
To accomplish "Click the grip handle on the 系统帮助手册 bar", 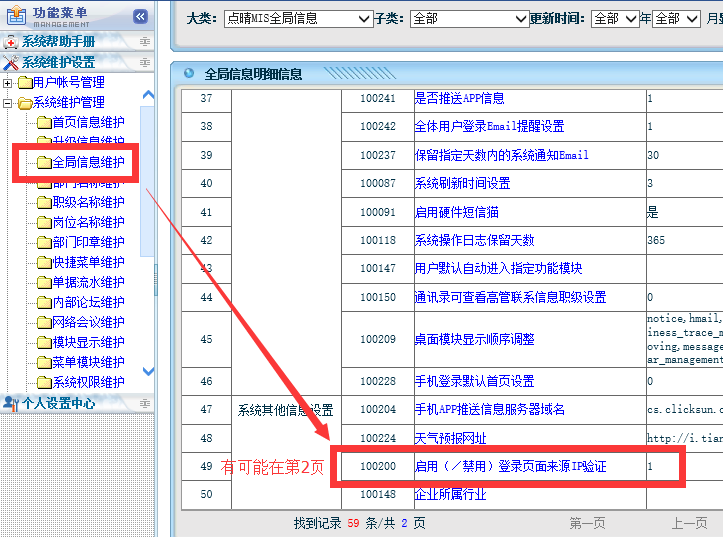I will point(145,42).
